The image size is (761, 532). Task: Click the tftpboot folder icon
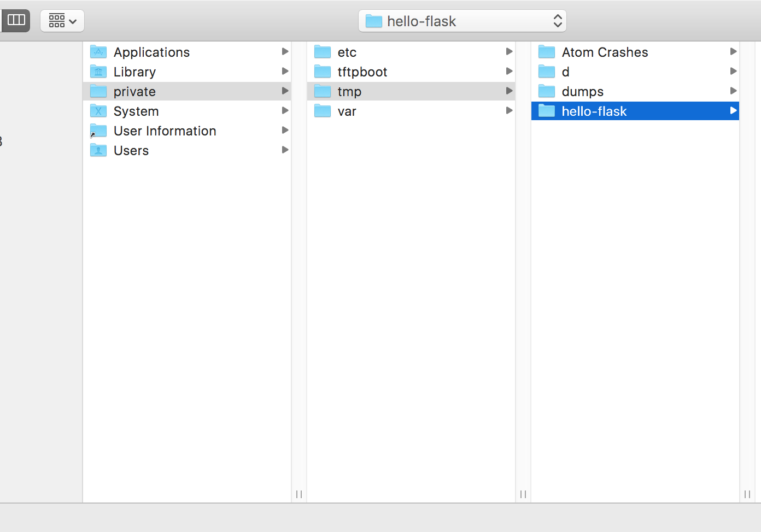pos(323,72)
